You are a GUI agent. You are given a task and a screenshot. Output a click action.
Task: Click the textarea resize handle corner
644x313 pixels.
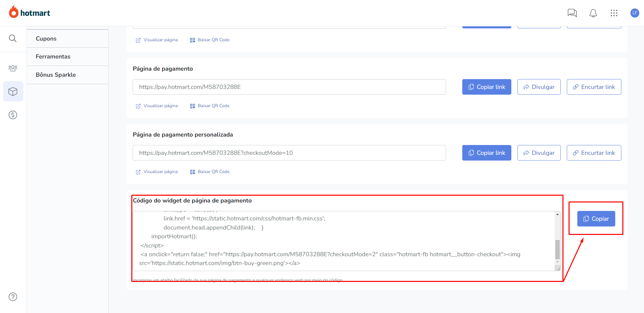click(x=558, y=268)
